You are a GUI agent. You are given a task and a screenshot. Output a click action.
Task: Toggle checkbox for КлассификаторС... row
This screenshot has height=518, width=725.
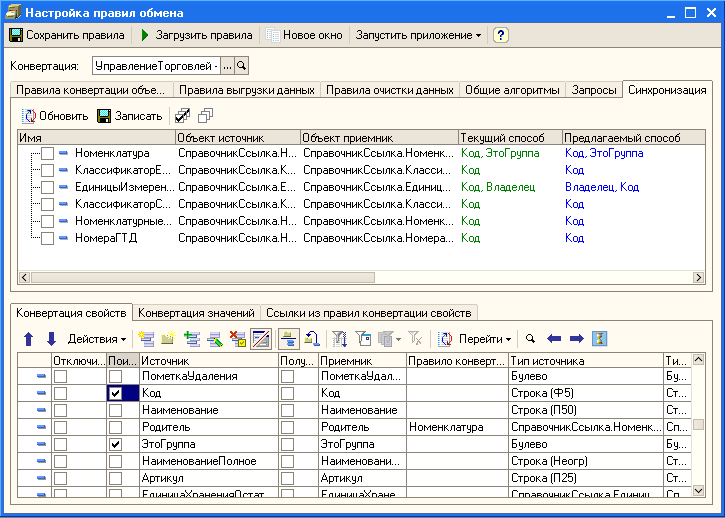click(x=48, y=204)
